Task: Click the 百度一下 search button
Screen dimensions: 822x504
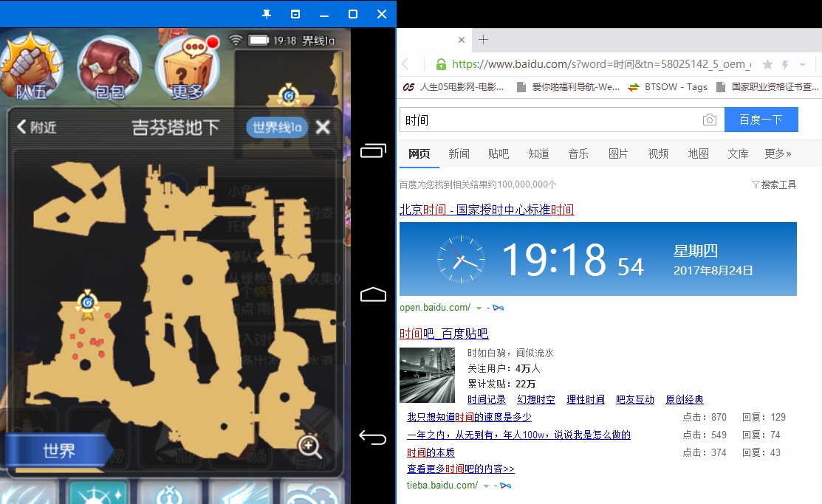Action: coord(761,120)
